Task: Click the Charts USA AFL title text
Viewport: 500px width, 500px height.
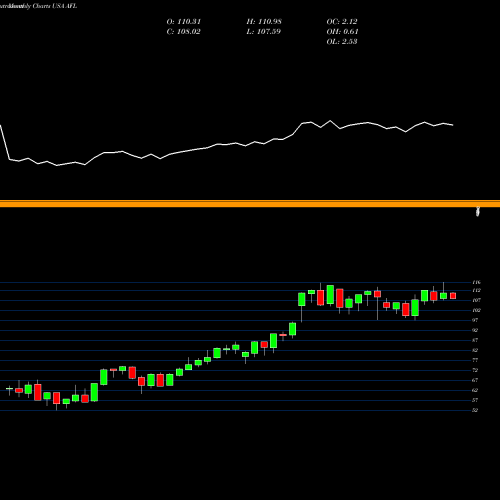Action: tap(55, 6)
